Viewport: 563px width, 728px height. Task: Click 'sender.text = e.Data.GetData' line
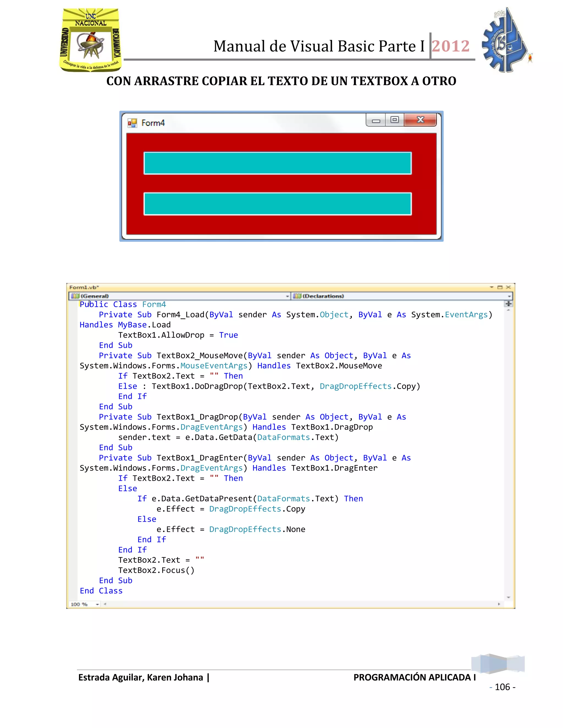[x=228, y=437]
